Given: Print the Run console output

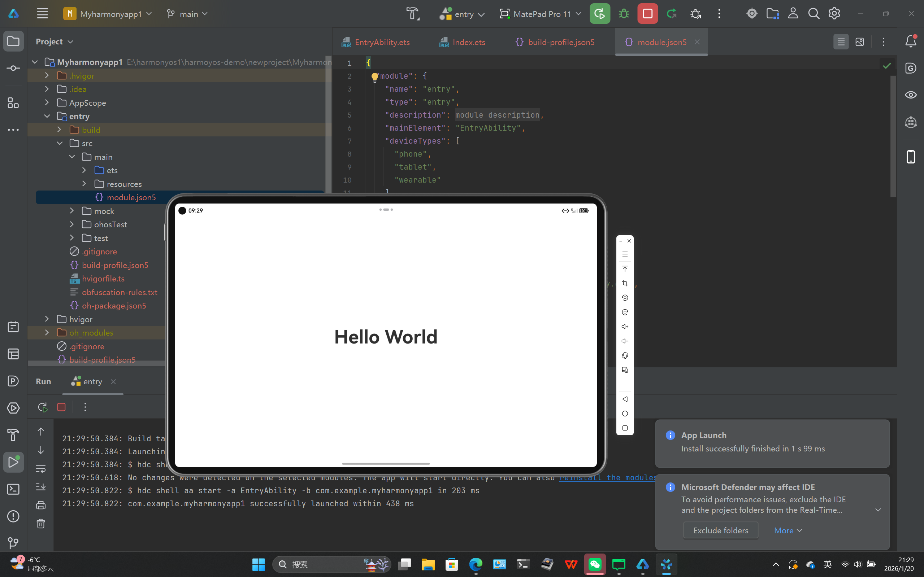Looking at the screenshot, I should 41,505.
